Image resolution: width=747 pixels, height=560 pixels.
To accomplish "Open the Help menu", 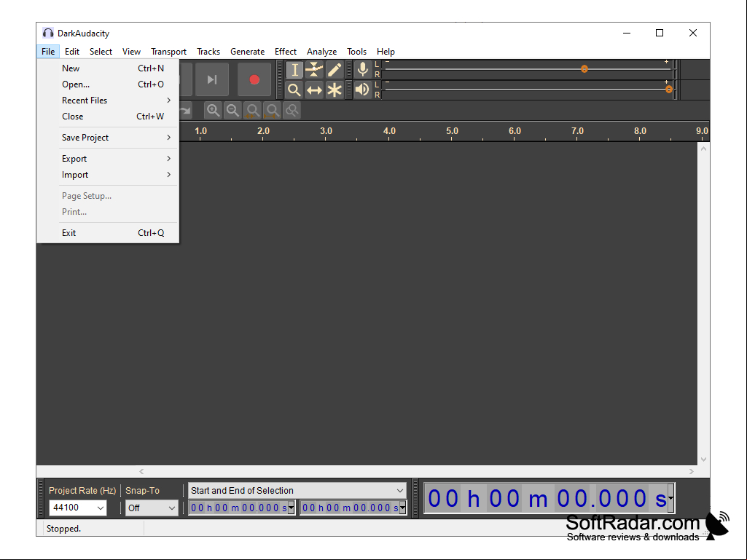I will [x=386, y=52].
